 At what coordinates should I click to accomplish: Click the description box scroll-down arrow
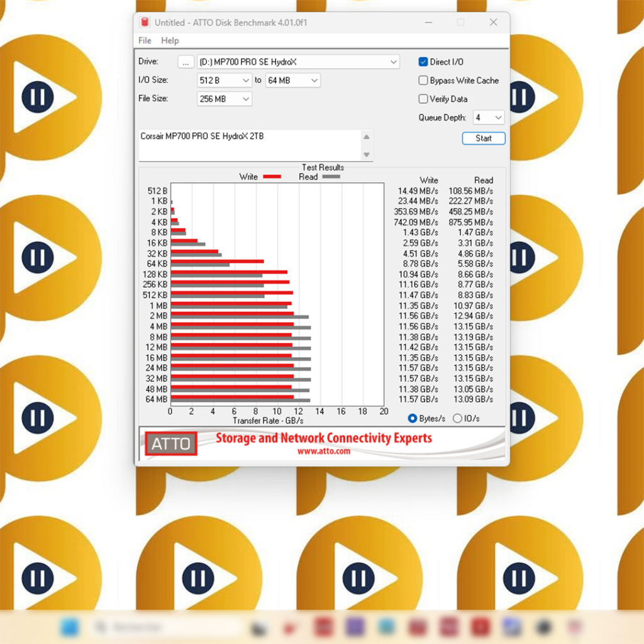click(x=367, y=155)
